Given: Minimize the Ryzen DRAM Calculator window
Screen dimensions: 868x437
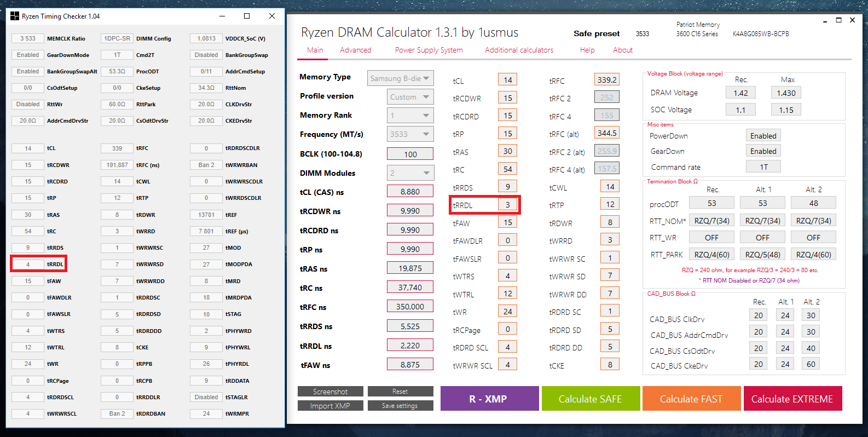Looking at the screenshot, I should click(825, 21).
